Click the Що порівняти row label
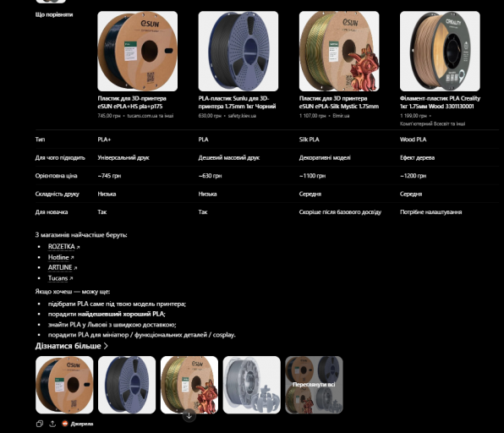The width and height of the screenshot is (504, 433). (x=54, y=14)
